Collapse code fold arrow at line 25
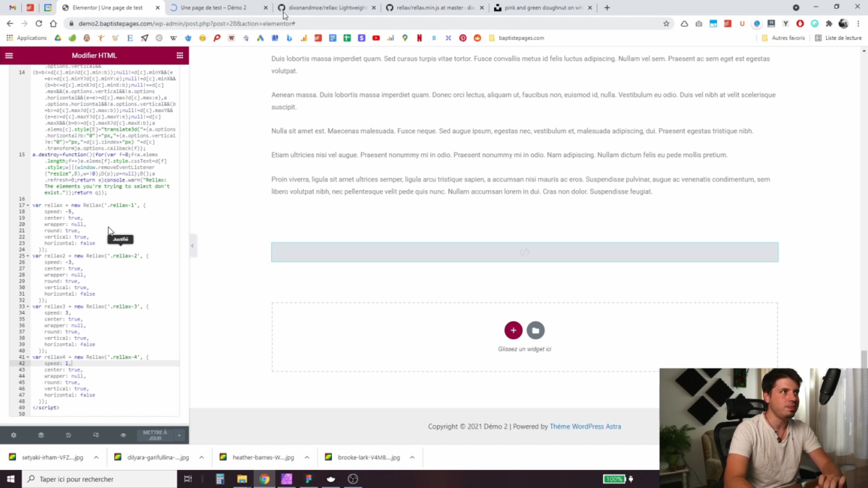 [28, 256]
